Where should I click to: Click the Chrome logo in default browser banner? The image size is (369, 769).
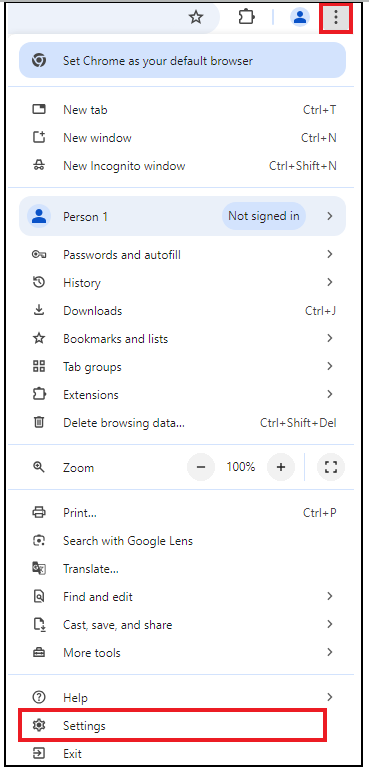pyautogui.click(x=39, y=60)
